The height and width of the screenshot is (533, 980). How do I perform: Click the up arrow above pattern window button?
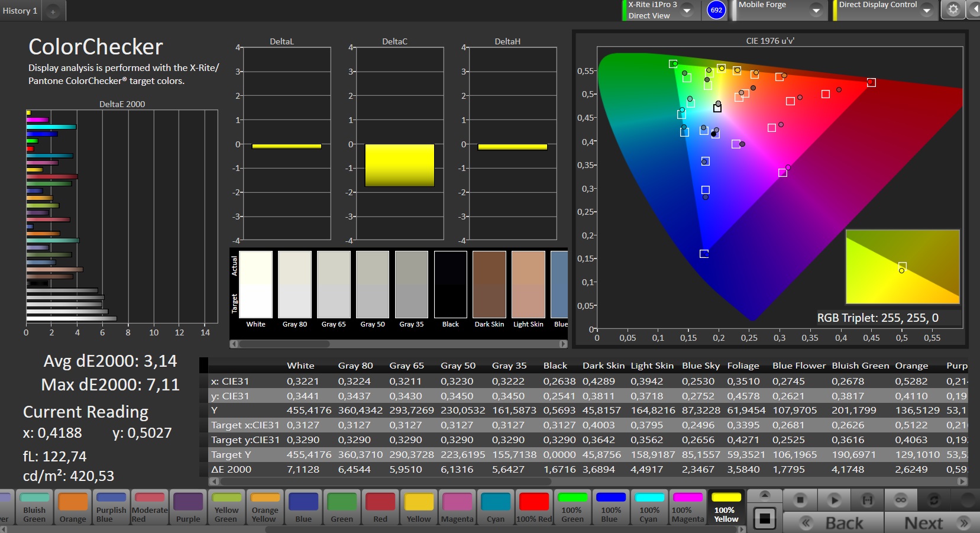(765, 495)
